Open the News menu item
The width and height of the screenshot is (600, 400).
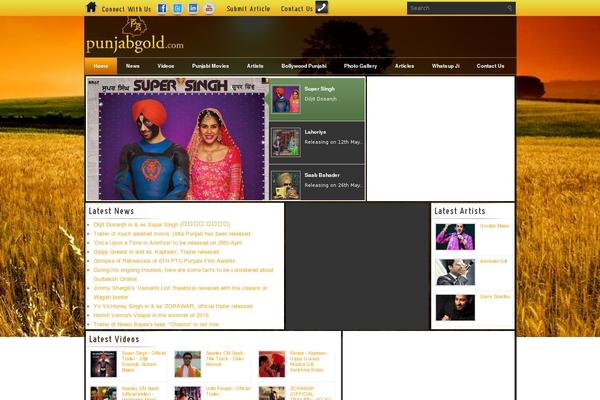(x=132, y=66)
